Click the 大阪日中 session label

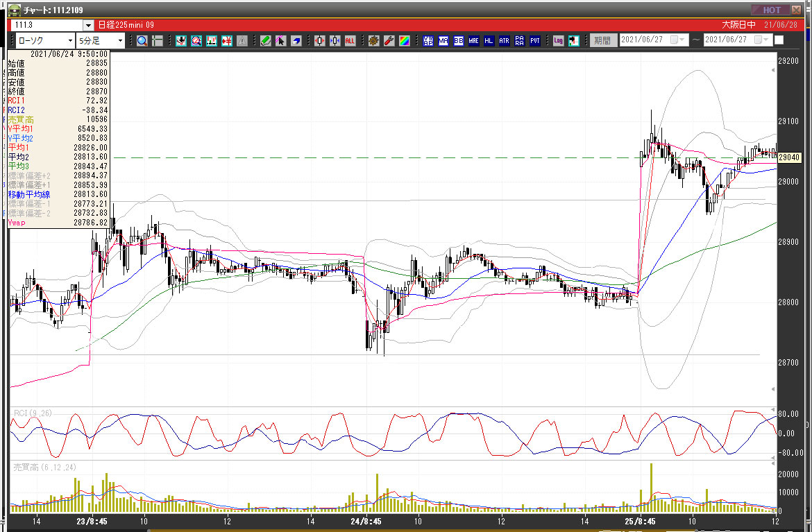click(x=738, y=25)
